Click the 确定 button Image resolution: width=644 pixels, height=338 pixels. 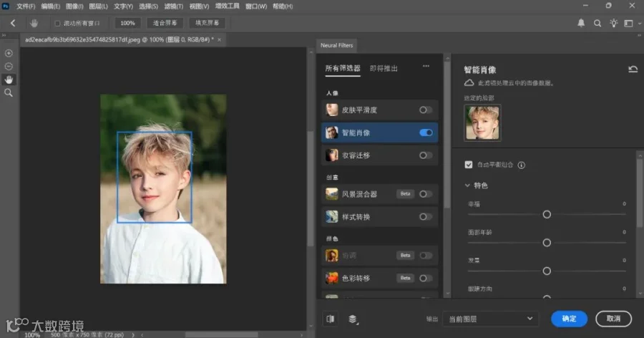point(569,319)
